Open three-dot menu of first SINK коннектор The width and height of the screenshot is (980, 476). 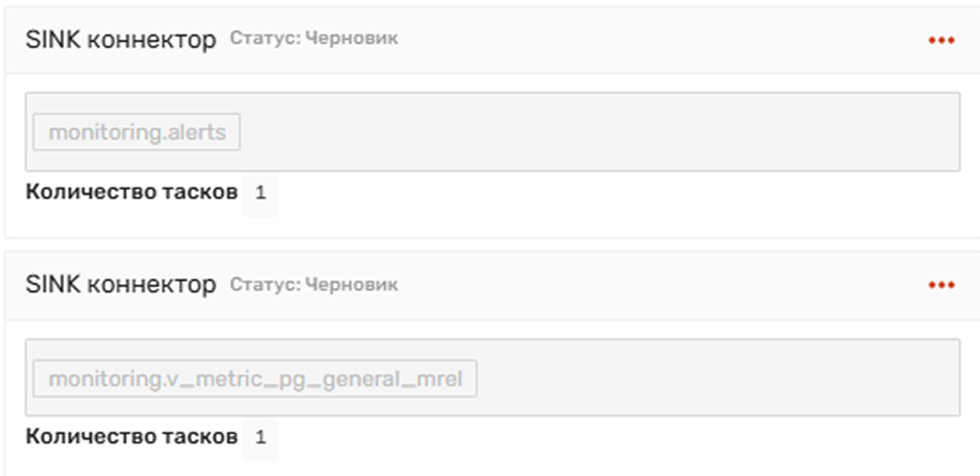tap(941, 41)
